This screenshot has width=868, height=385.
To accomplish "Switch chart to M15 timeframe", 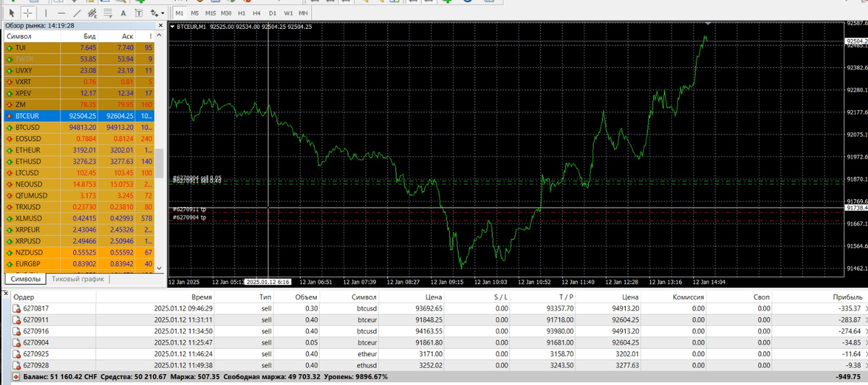I will [x=210, y=13].
